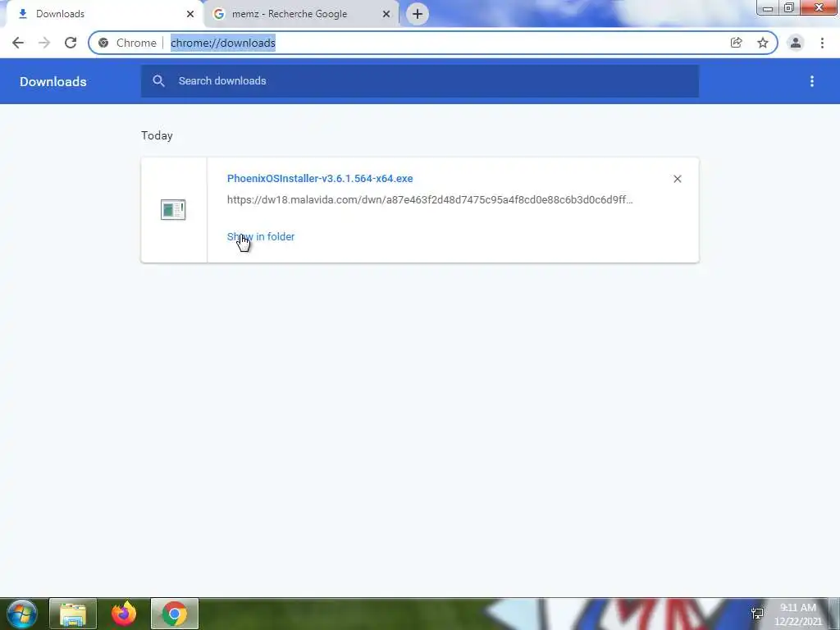Remove PhoenixOSInstaller from the downloads list
Screen dimensions: 840x630
(677, 179)
